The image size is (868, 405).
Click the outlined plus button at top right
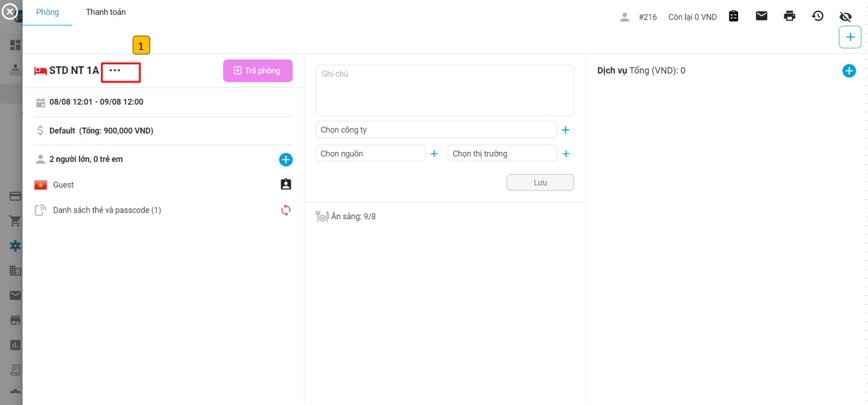pos(850,37)
